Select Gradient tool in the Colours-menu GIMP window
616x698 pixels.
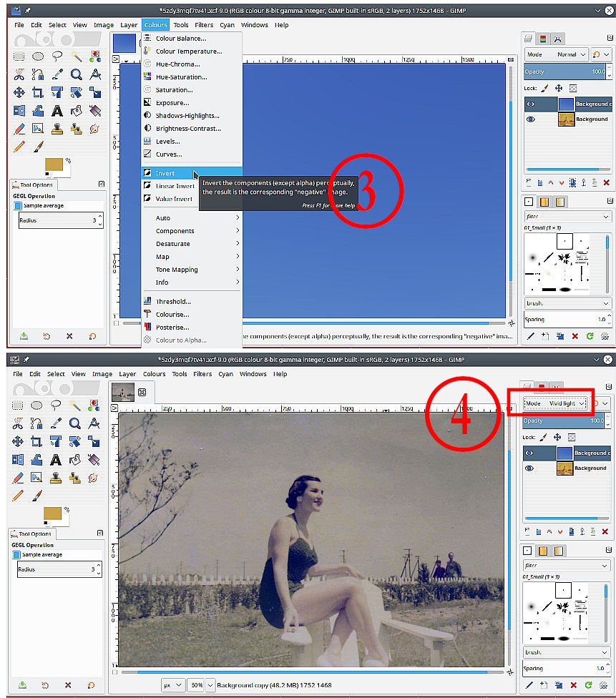pos(95,111)
